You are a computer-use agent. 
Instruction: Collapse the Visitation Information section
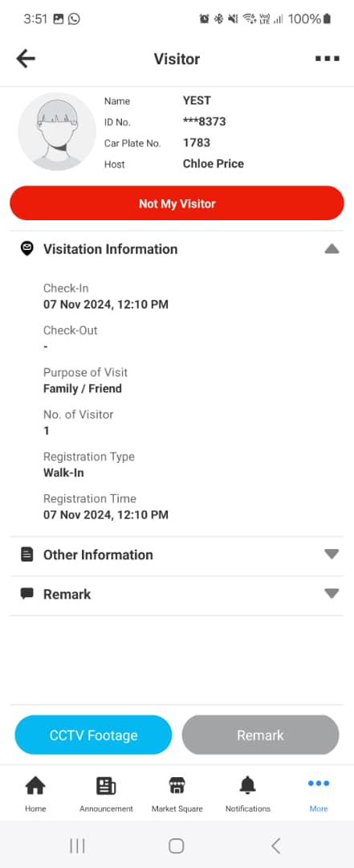coord(332,249)
